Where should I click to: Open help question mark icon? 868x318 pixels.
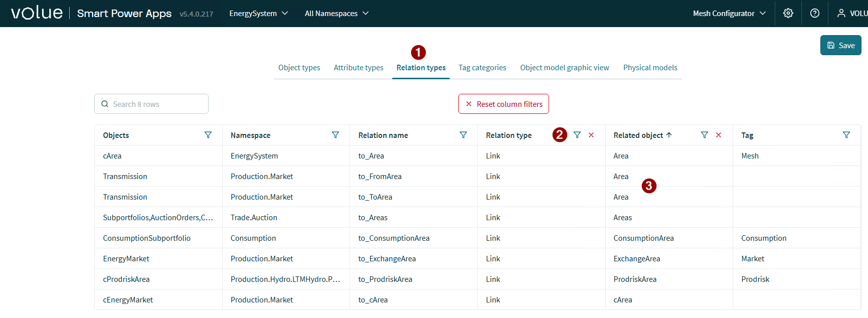(x=815, y=14)
